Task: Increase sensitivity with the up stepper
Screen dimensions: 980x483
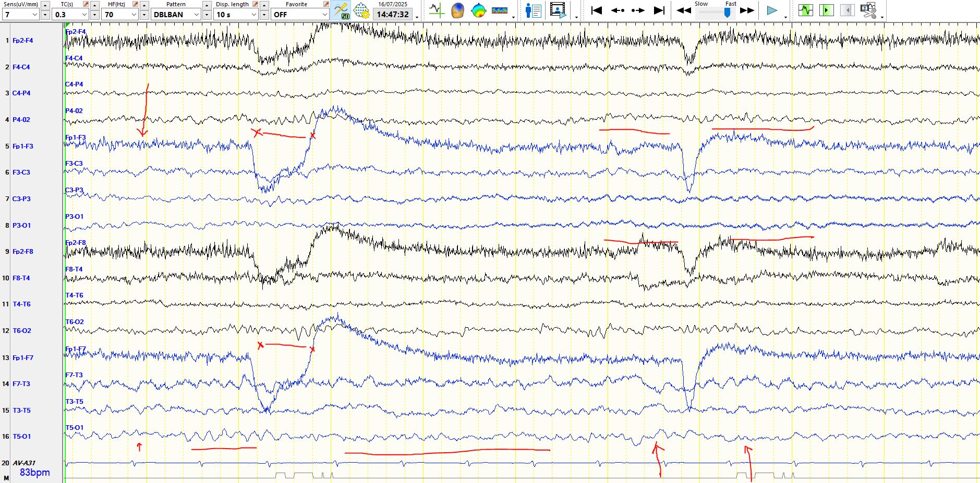Action: 45,5
